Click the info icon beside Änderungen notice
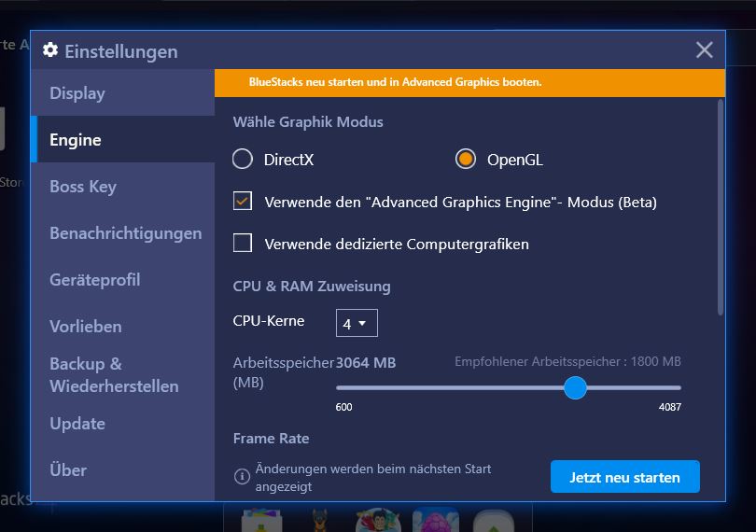Screen dimensions: 756x532 [242, 477]
